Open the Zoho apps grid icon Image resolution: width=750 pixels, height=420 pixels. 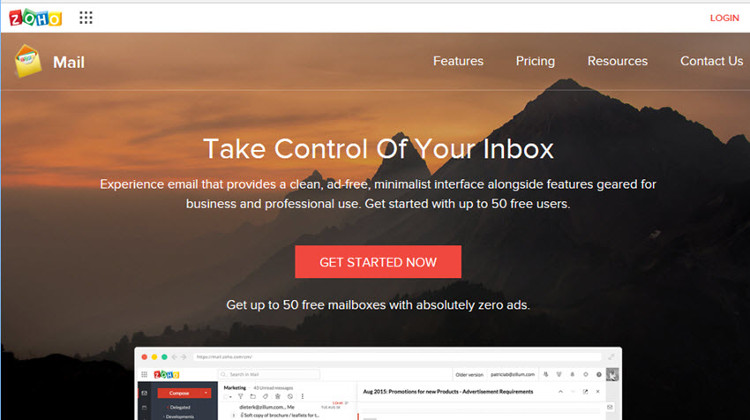[86, 18]
